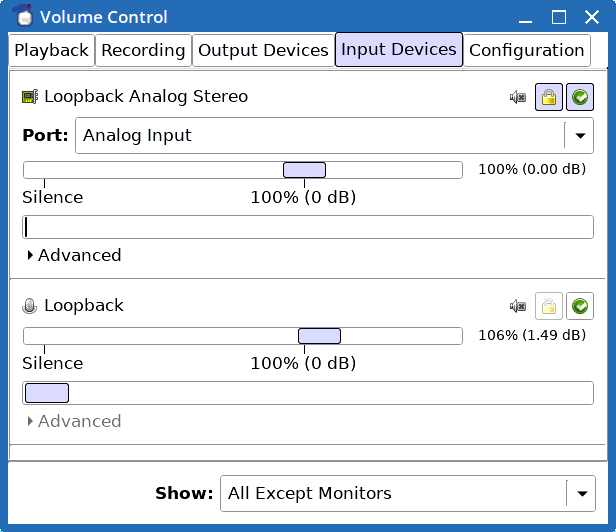This screenshot has width=616, height=532.
Task: Click the sound card icon beside Loopback Analog Stereo
Action: click(30, 96)
